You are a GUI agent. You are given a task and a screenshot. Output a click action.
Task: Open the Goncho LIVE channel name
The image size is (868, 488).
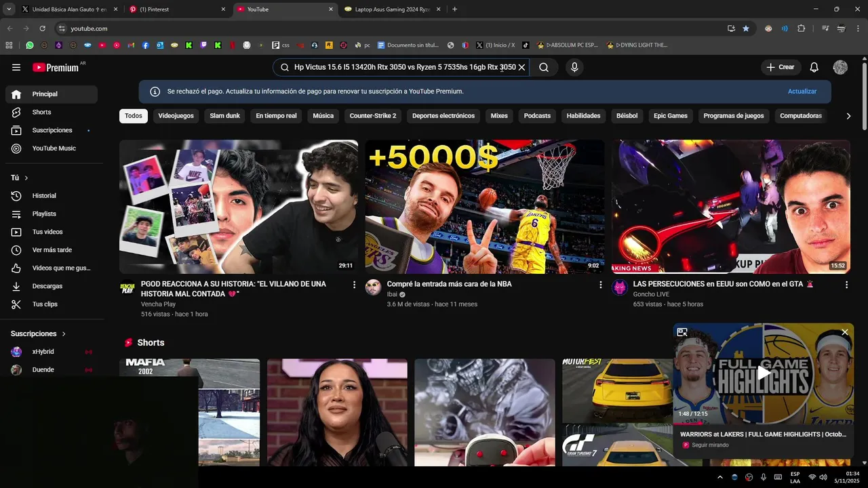pos(651,295)
